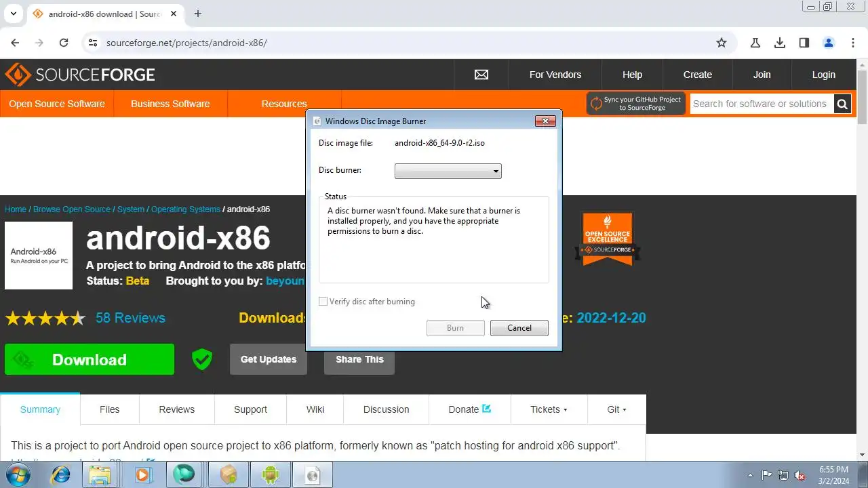Open Resources menu
This screenshot has width=868, height=488.
284,104
